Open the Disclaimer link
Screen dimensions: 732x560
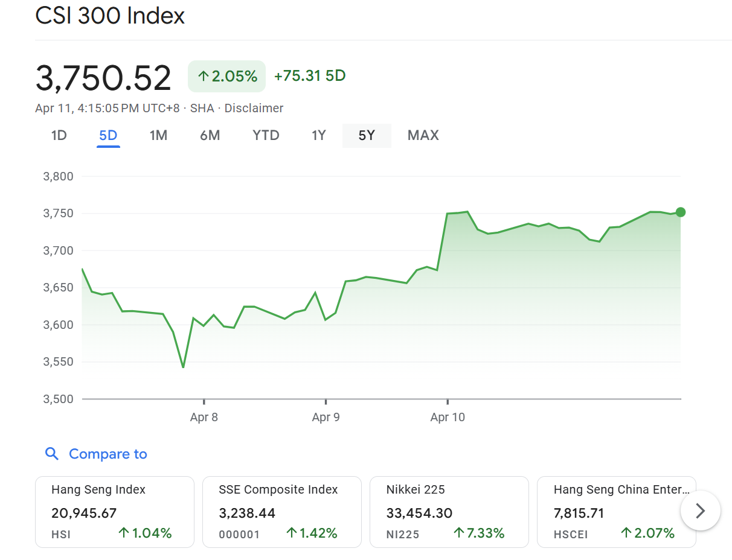pyautogui.click(x=254, y=108)
